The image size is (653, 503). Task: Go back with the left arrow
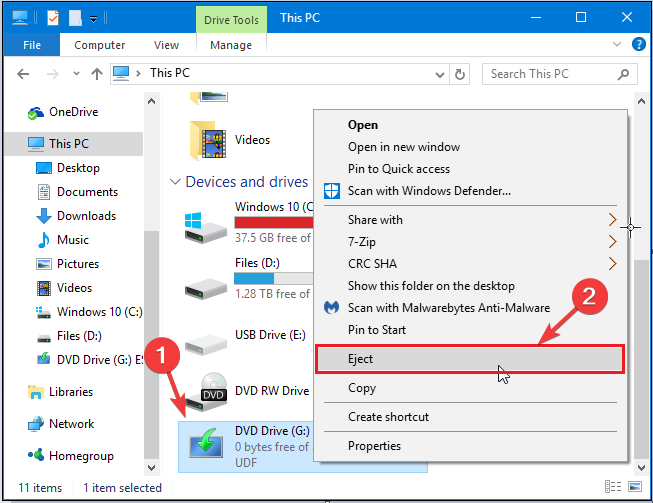pos(23,74)
